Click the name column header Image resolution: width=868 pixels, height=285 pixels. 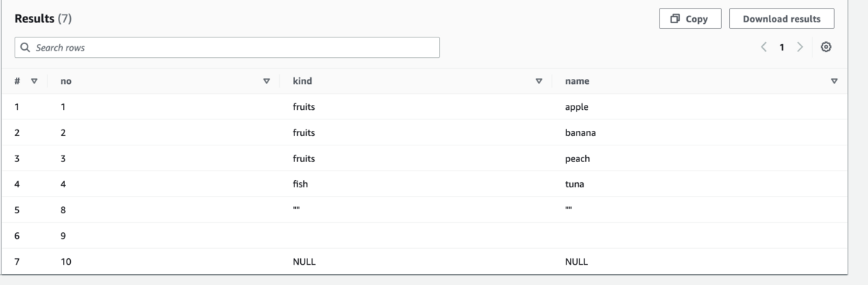coord(577,82)
